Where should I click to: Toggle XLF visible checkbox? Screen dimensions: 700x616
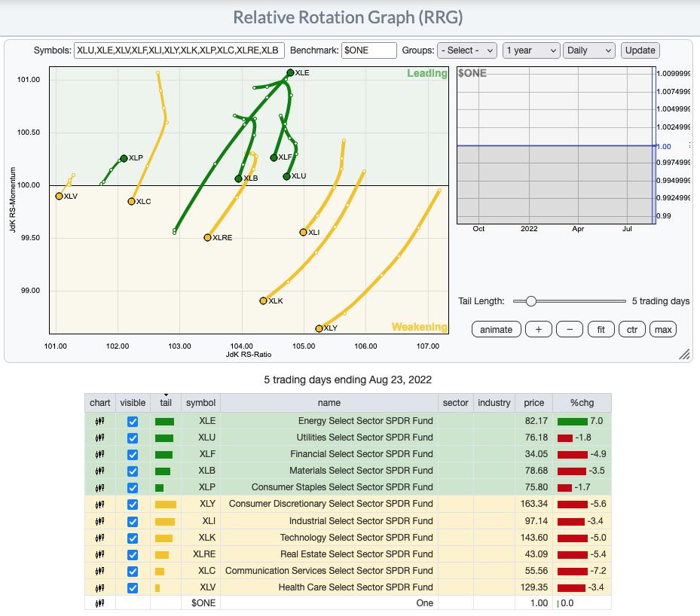[x=133, y=455]
